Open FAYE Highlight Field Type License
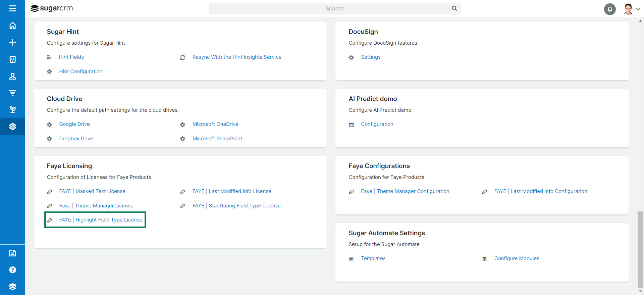The height and width of the screenshot is (295, 644). click(x=101, y=220)
